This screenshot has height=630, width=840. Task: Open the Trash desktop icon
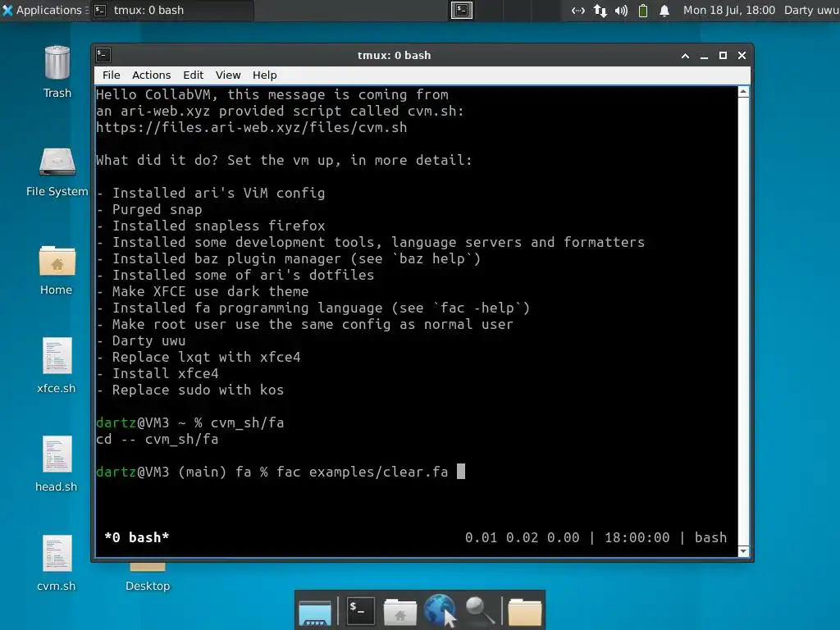point(57,63)
